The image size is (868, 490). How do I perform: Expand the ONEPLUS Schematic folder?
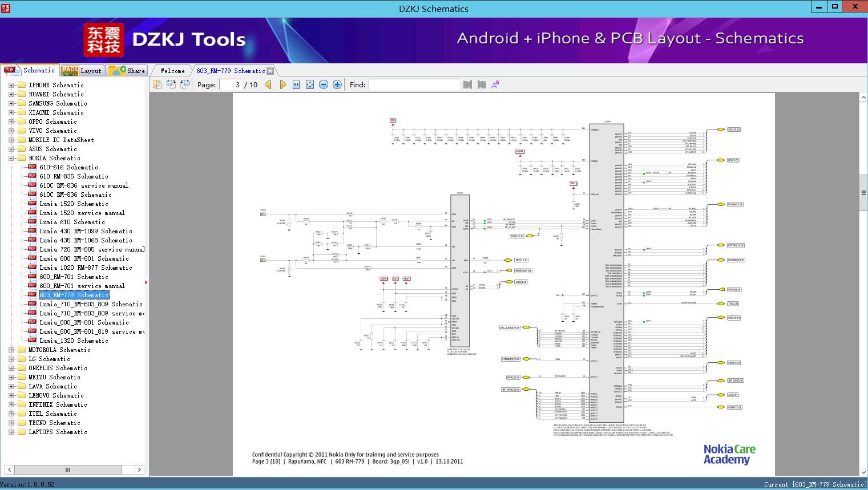tap(11, 368)
